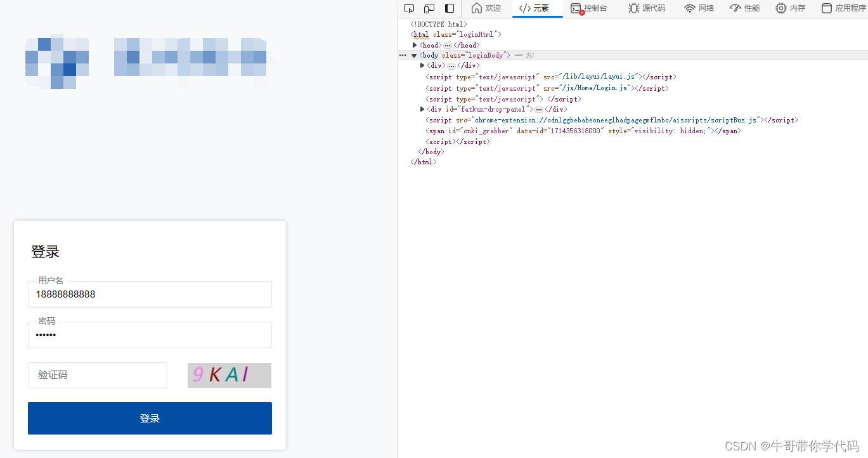Screen dimensions: 868x458
Task: Switch to the 源代码 tab
Action: 647,8
